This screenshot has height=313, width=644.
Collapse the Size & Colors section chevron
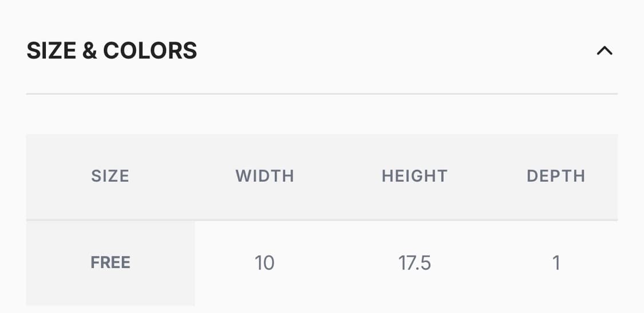(605, 51)
